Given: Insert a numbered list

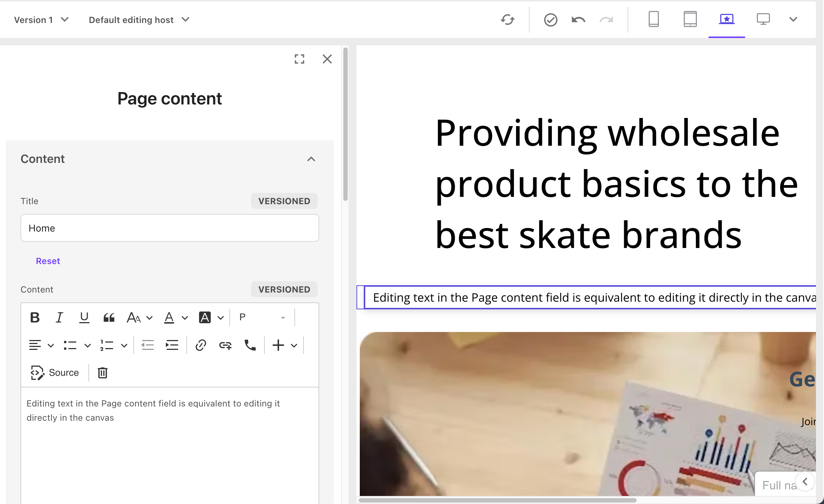Looking at the screenshot, I should 107,345.
